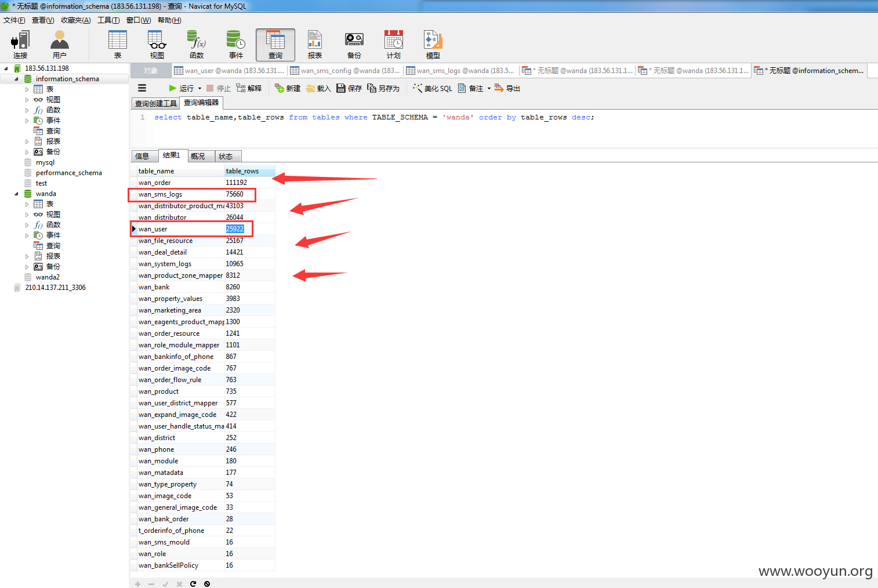Create a new query with 新建

pos(288,88)
